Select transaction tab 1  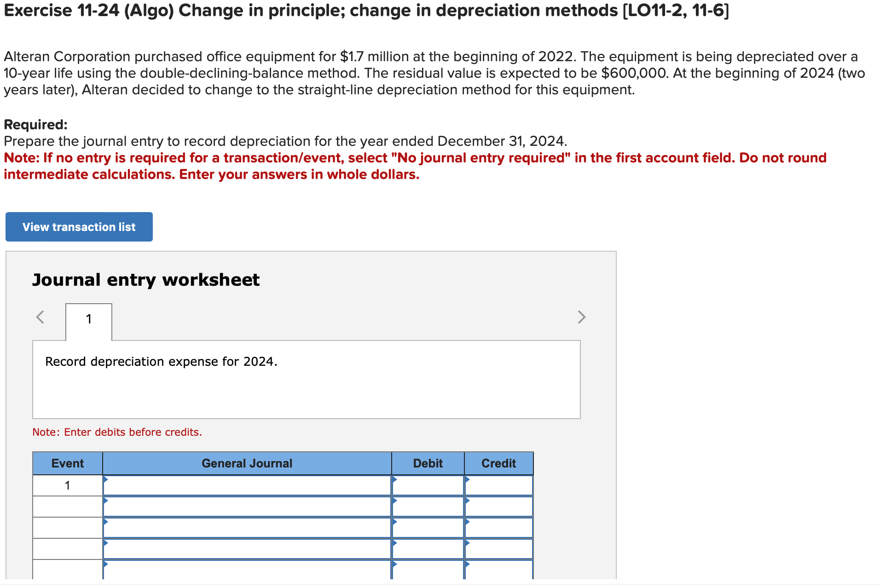click(x=88, y=319)
